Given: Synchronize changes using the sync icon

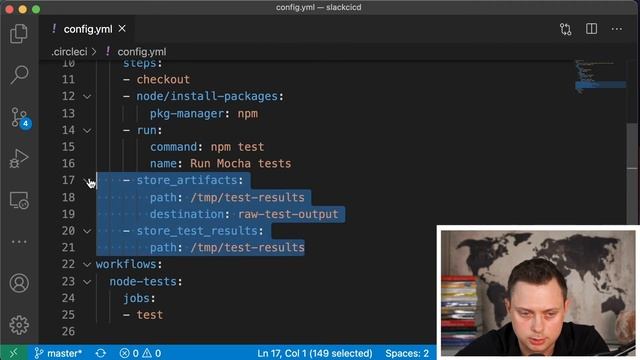Looking at the screenshot, I should coord(100,353).
